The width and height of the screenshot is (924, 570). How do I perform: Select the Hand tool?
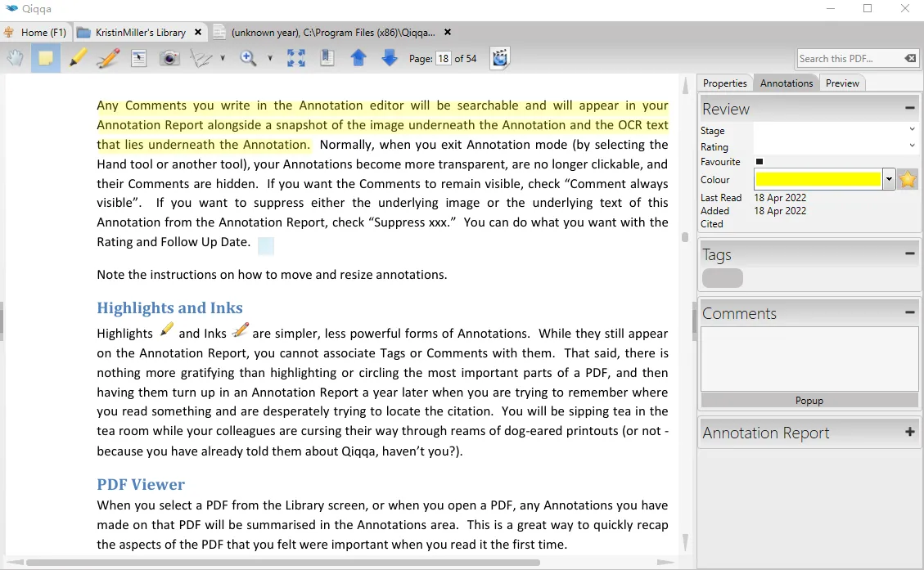(16, 58)
